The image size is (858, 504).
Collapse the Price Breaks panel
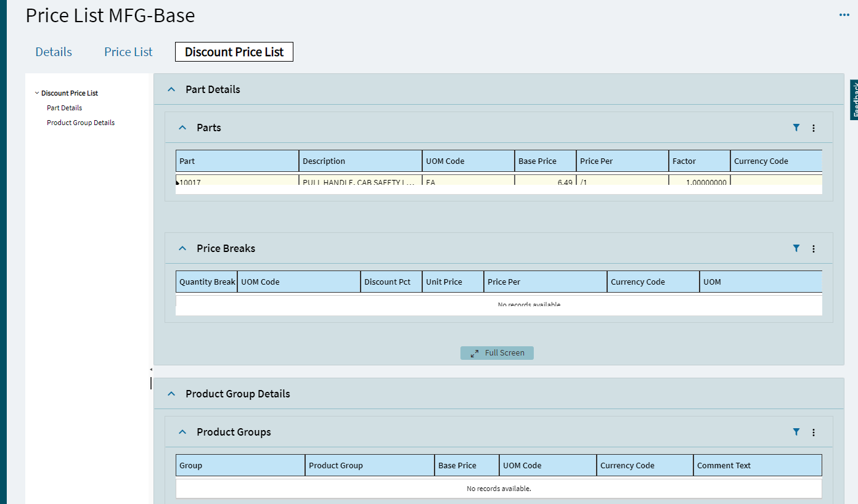click(182, 248)
